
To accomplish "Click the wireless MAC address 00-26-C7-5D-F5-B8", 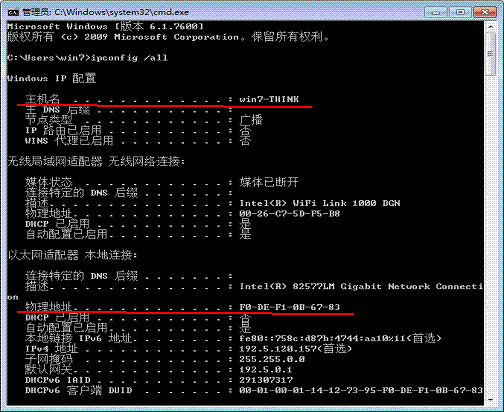I will pyautogui.click(x=289, y=213).
